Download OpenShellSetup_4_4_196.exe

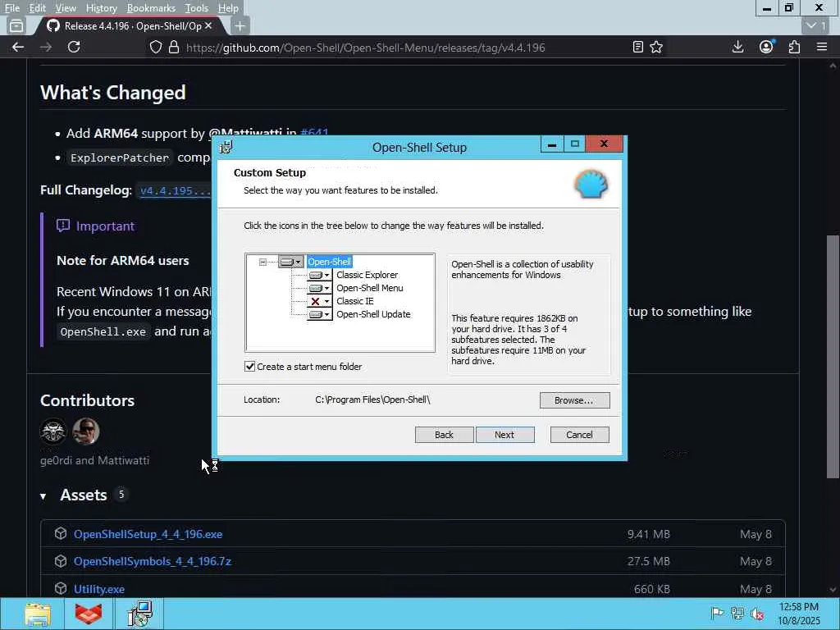click(148, 534)
